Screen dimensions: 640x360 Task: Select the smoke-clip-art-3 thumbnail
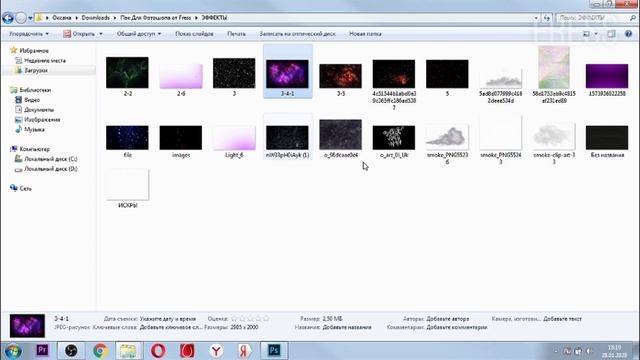554,136
